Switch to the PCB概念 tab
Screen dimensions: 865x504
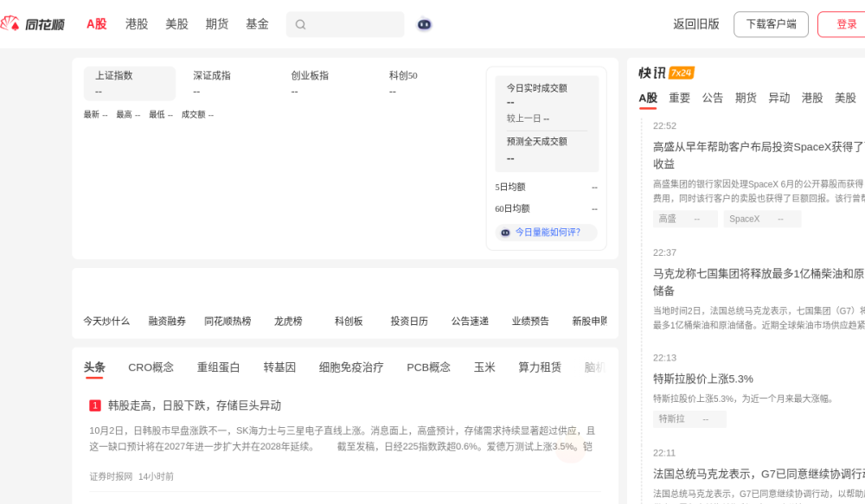click(x=429, y=367)
